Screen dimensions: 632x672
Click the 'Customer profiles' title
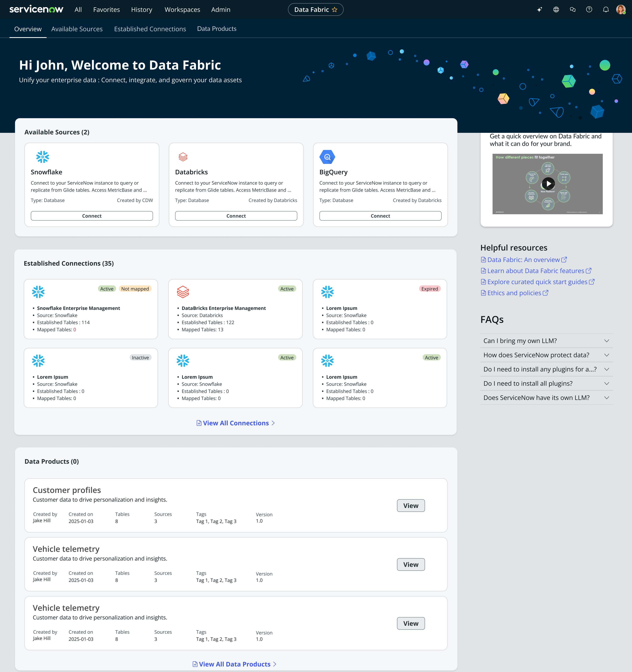[x=67, y=490]
